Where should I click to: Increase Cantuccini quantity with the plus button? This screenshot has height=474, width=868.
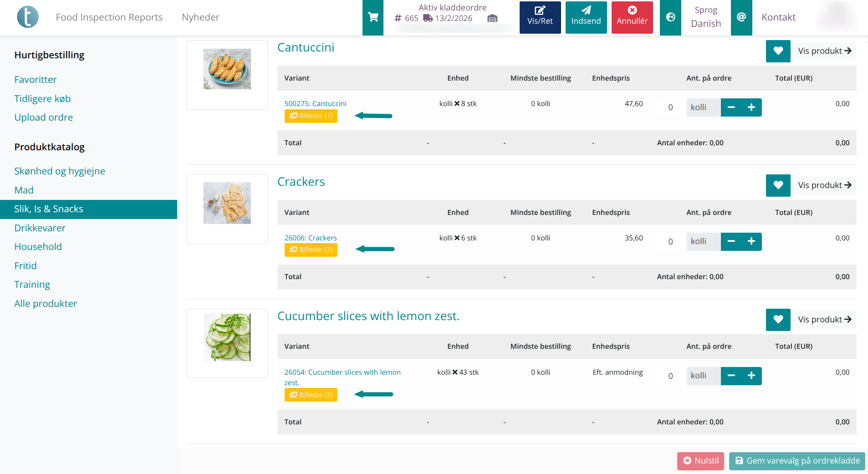[x=751, y=107]
